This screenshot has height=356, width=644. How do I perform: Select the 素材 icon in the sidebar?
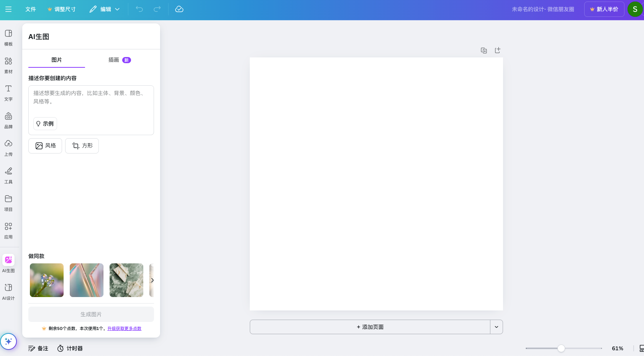coord(8,65)
